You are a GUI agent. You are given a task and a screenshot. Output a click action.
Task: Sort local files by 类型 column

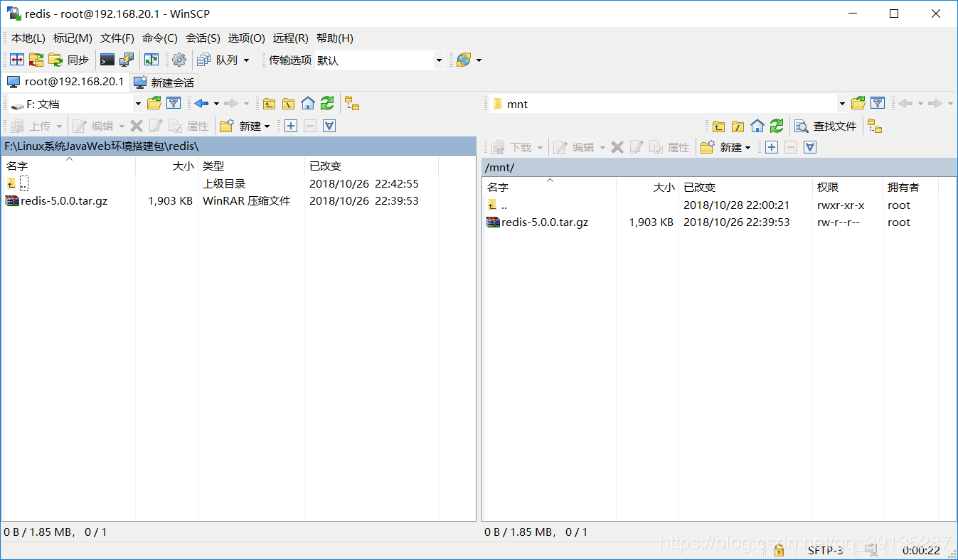pos(251,166)
